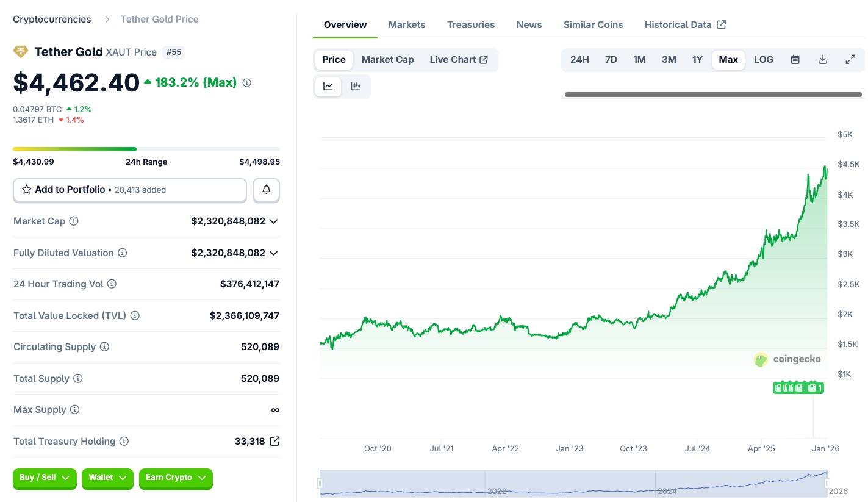Viewport: 868px width, 502px height.
Task: Open the Similar Coins tab
Action: 593,25
